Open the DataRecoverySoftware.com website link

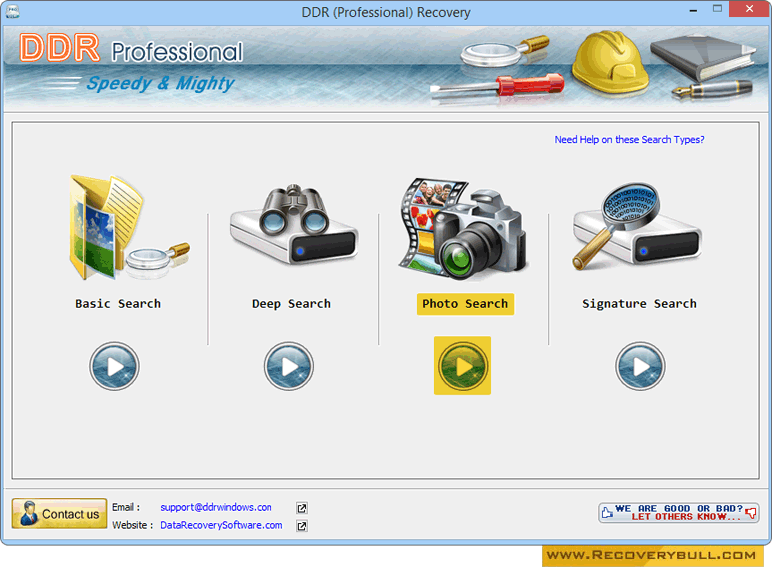coord(221,525)
